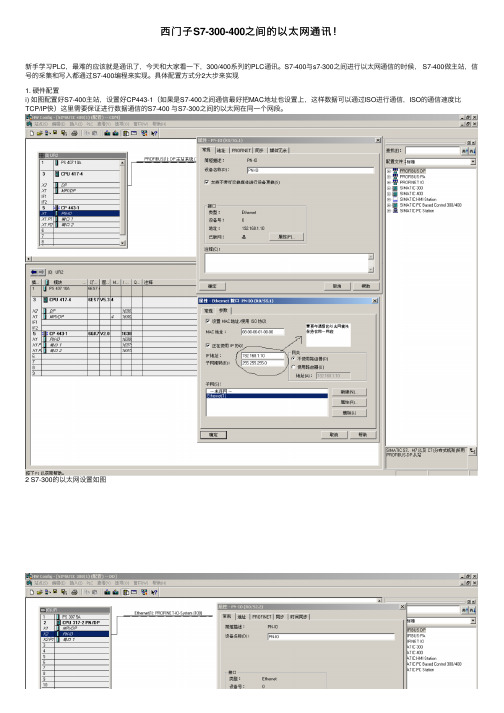
Task: Click the New icon in the upper HW Config toolbar
Action: pos(32,133)
